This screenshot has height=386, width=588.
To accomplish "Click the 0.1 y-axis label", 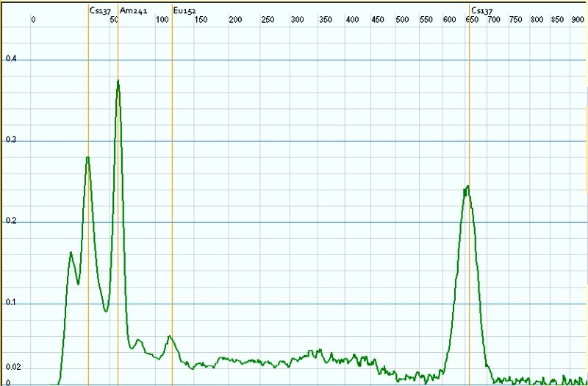I will point(10,302).
